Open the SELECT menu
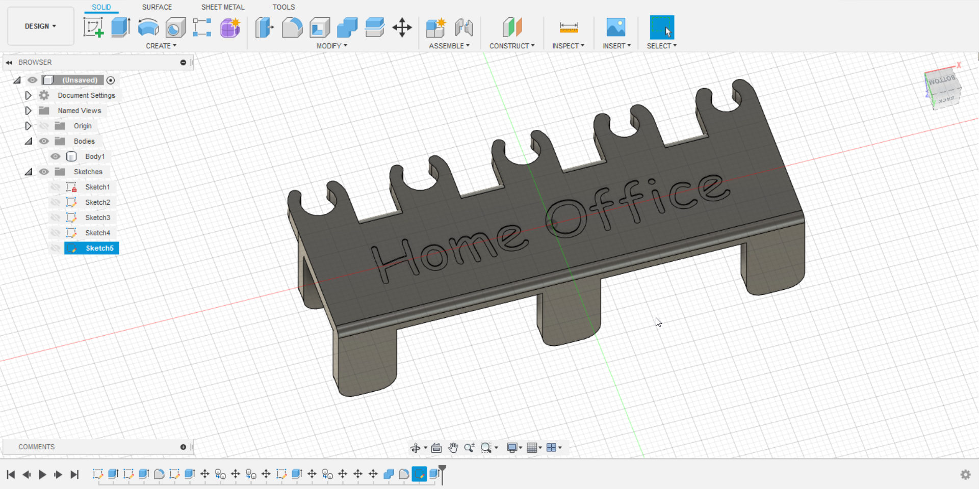The height and width of the screenshot is (489, 980). pos(662,46)
